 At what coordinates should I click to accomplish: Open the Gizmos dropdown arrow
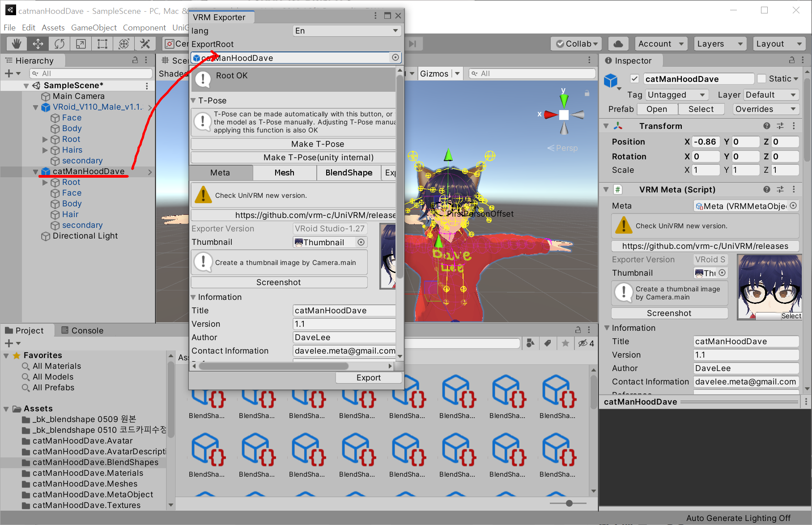click(x=457, y=73)
